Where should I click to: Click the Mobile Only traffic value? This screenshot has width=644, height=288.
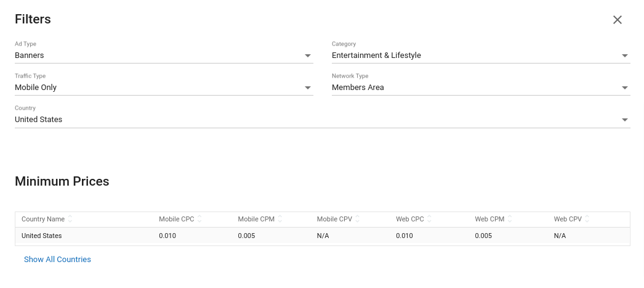click(36, 88)
